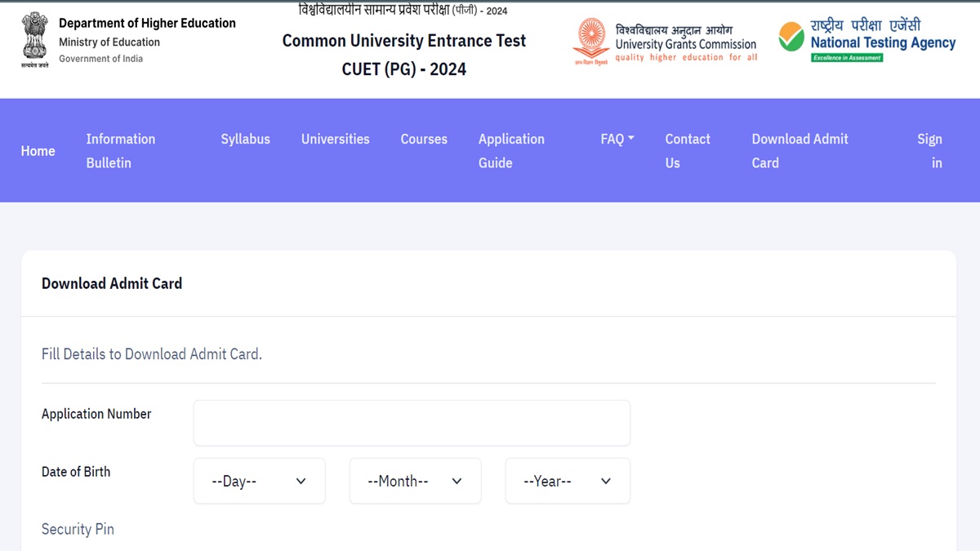Click the Department of Higher Education text
980x551 pixels.
tap(147, 23)
